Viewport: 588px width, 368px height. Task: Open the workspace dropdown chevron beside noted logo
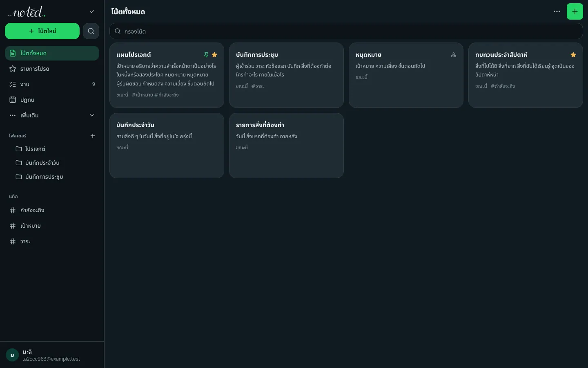92,11
